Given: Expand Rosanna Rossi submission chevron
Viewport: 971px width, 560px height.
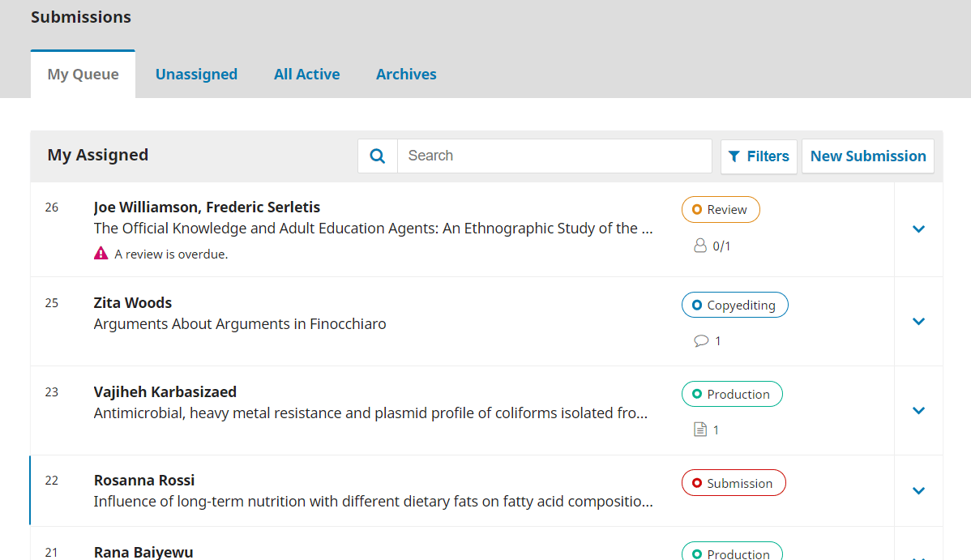Looking at the screenshot, I should (918, 491).
